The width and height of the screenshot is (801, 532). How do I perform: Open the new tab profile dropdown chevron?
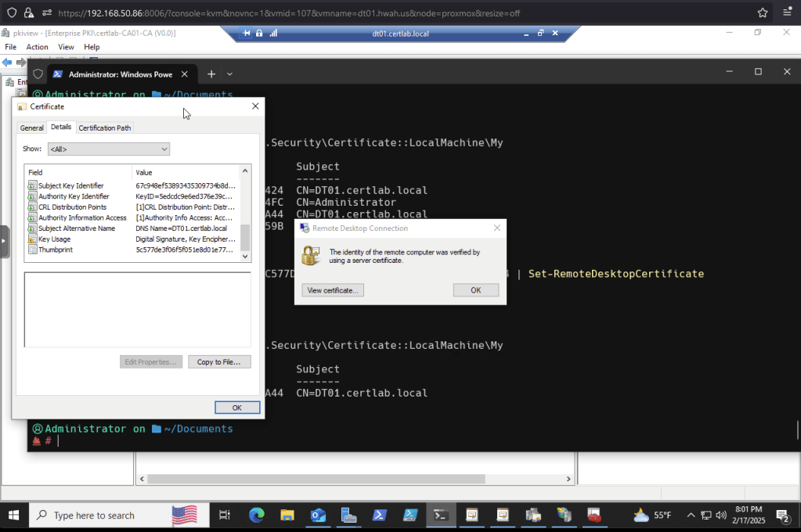pos(229,74)
